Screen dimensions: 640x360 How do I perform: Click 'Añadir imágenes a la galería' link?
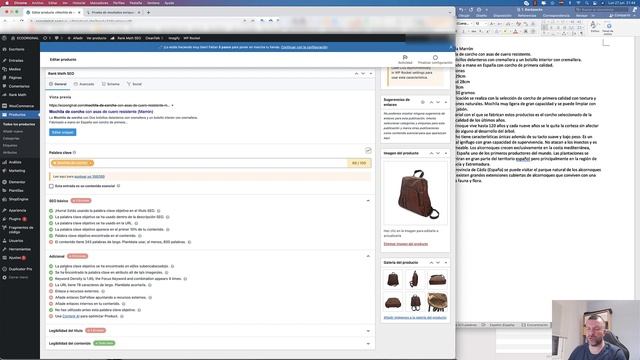click(415, 318)
